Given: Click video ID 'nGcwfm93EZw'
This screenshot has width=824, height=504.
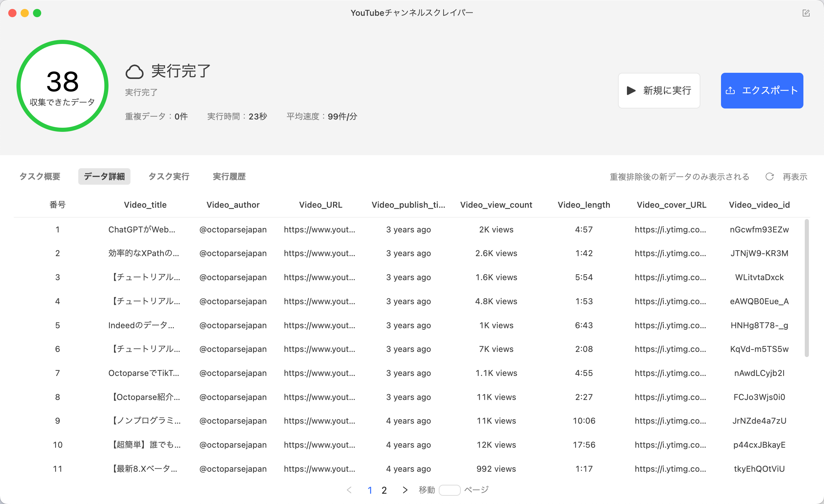Looking at the screenshot, I should (x=759, y=229).
